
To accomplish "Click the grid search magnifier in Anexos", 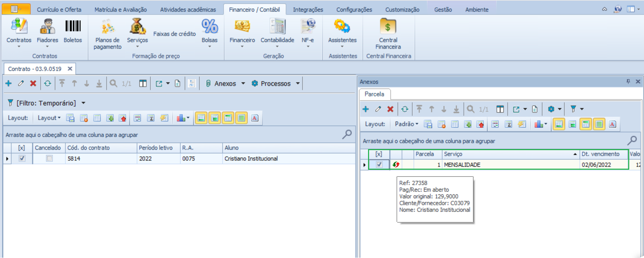I will point(632,141).
